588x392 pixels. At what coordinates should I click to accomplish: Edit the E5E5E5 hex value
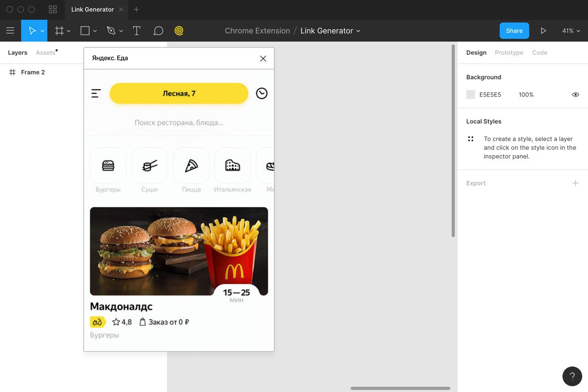click(x=490, y=95)
